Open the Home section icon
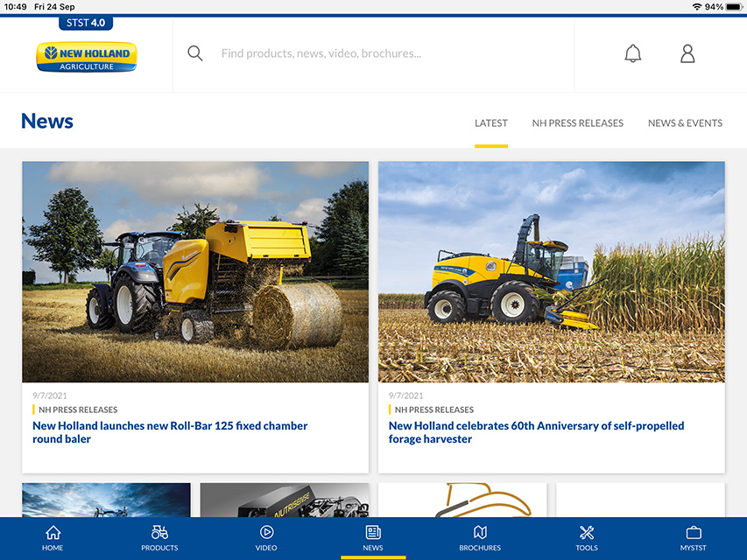 (x=53, y=532)
